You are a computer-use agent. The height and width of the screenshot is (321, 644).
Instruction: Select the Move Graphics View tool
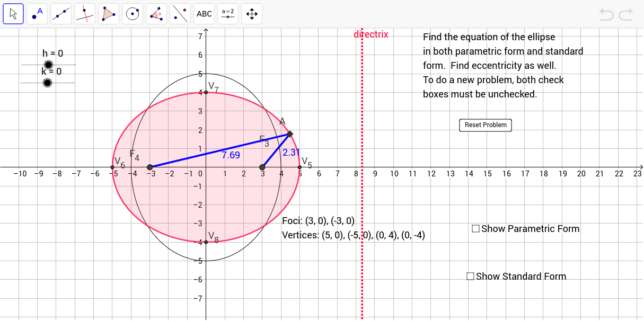(x=252, y=14)
